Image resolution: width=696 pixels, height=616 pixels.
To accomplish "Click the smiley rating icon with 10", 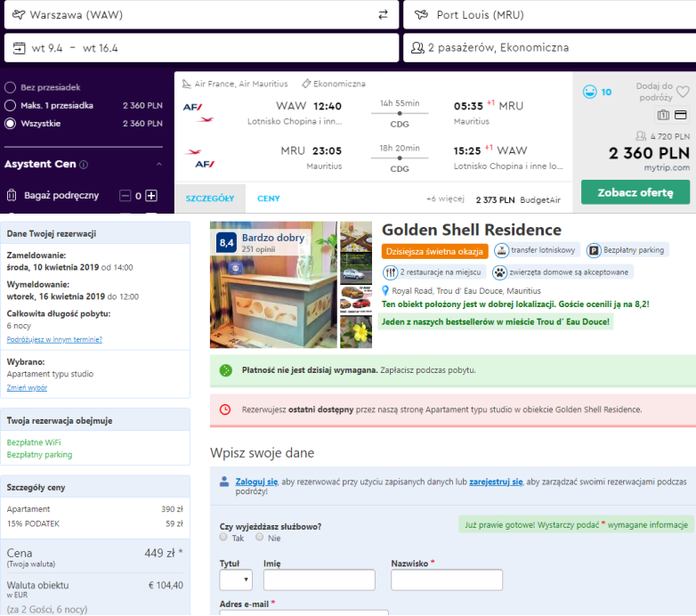I will tap(589, 92).
